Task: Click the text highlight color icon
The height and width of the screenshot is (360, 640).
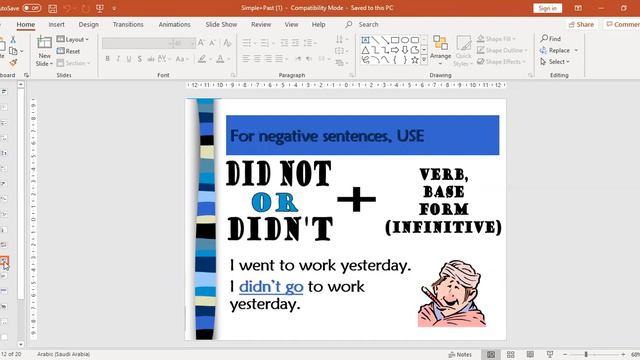Action: point(202,59)
